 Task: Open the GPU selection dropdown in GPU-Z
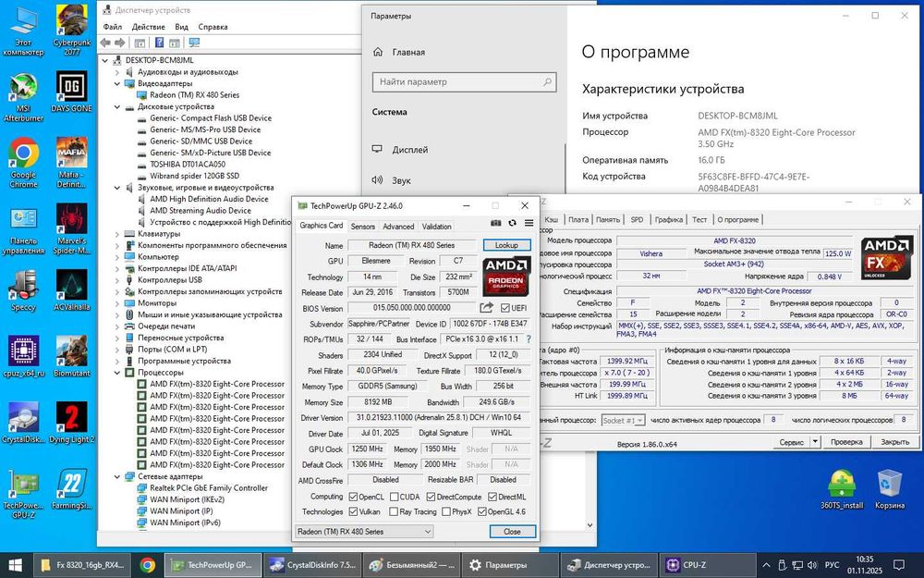[x=364, y=532]
